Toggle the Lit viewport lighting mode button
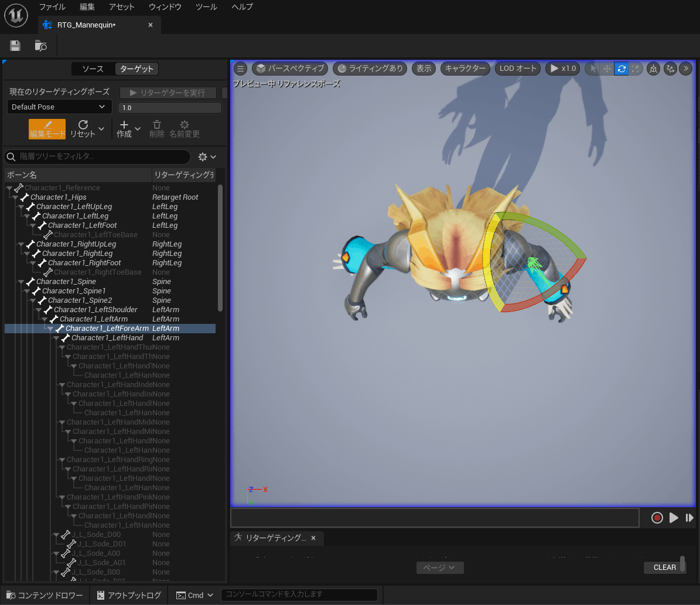Image resolution: width=700 pixels, height=605 pixels. click(x=371, y=69)
